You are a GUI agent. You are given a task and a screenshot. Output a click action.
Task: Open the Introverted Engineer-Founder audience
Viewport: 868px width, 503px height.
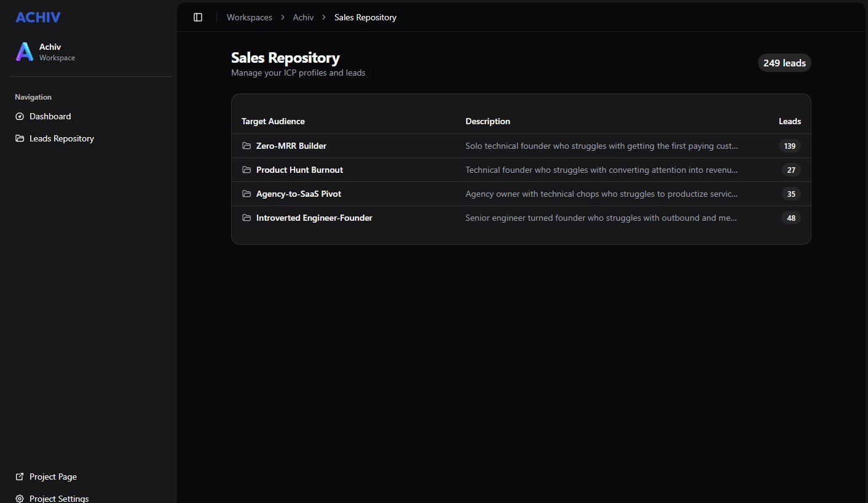[x=314, y=218]
